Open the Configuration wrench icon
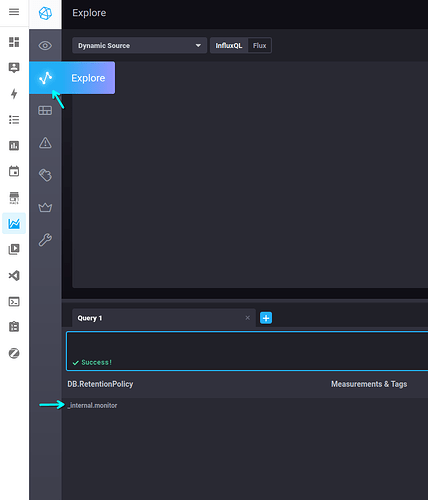 click(x=45, y=240)
